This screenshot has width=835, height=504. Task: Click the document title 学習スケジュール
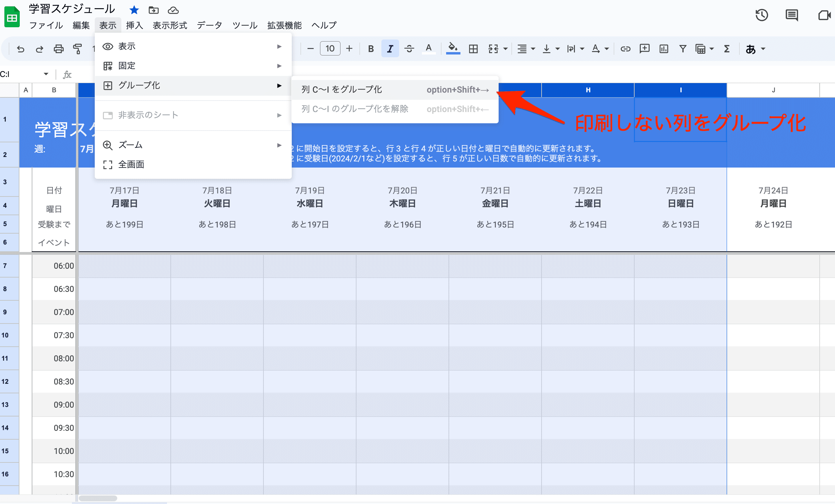(72, 9)
